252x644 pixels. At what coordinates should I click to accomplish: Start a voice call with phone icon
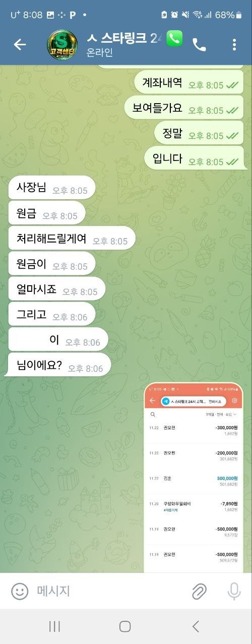coord(199,45)
